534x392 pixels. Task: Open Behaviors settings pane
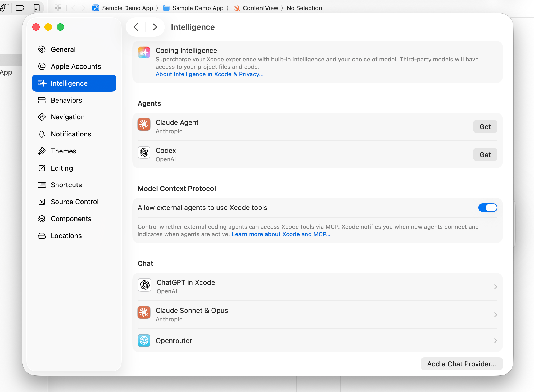point(74,100)
